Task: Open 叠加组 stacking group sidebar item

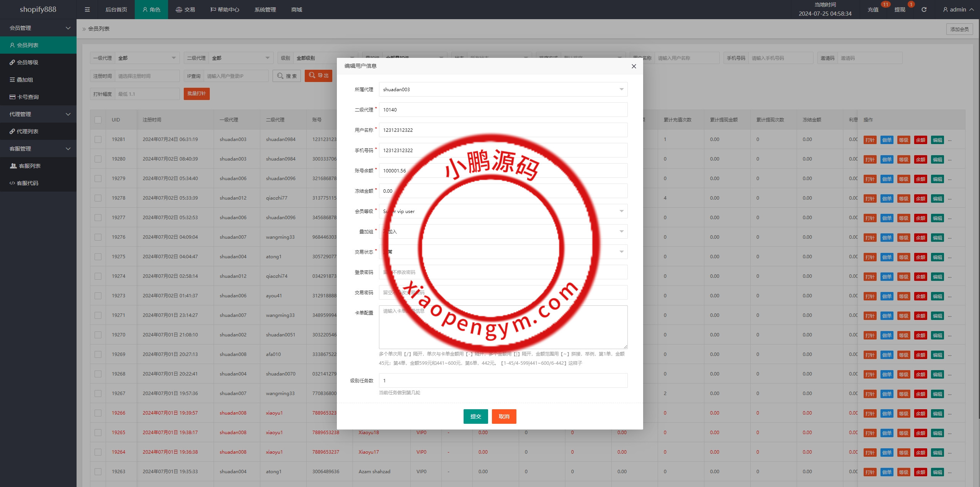Action: 24,80
